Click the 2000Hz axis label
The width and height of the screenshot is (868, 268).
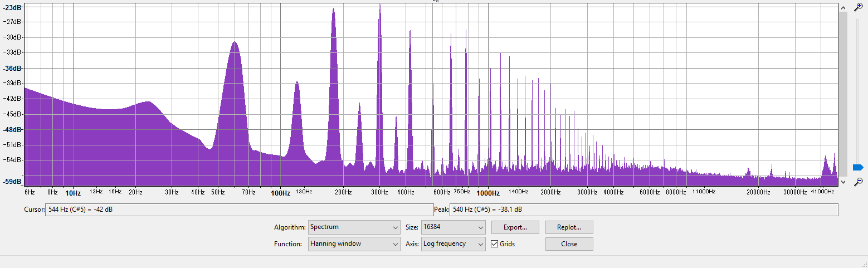point(550,192)
